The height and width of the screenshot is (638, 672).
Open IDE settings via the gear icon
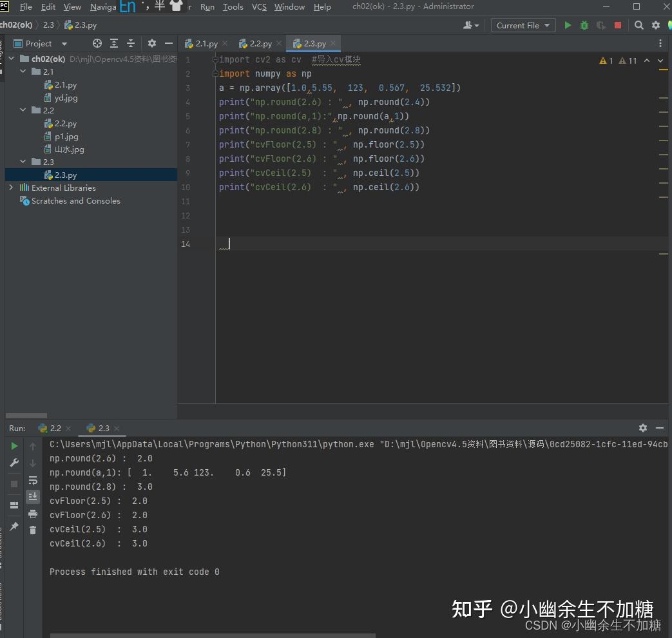point(655,25)
